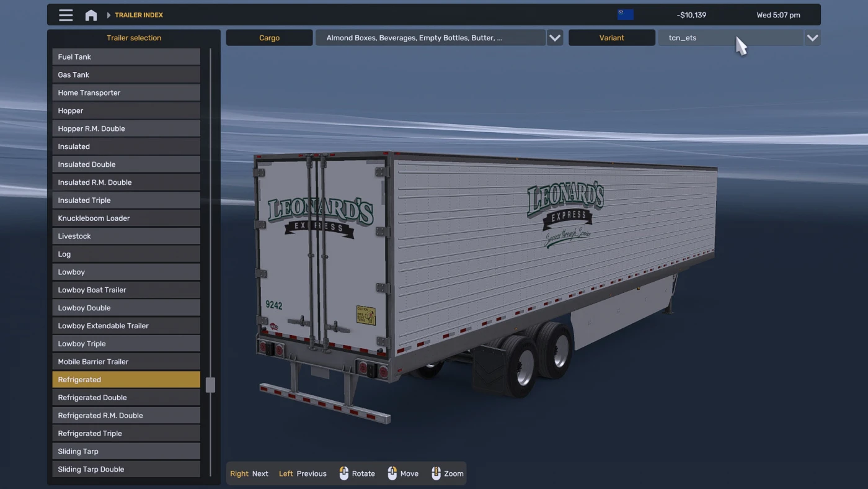Click the home icon in the top bar

coord(91,14)
